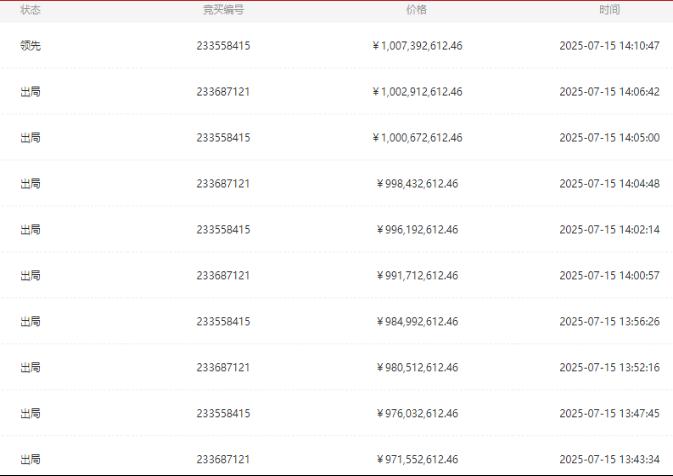Click the price ¥984,992,612.46

coord(417,321)
